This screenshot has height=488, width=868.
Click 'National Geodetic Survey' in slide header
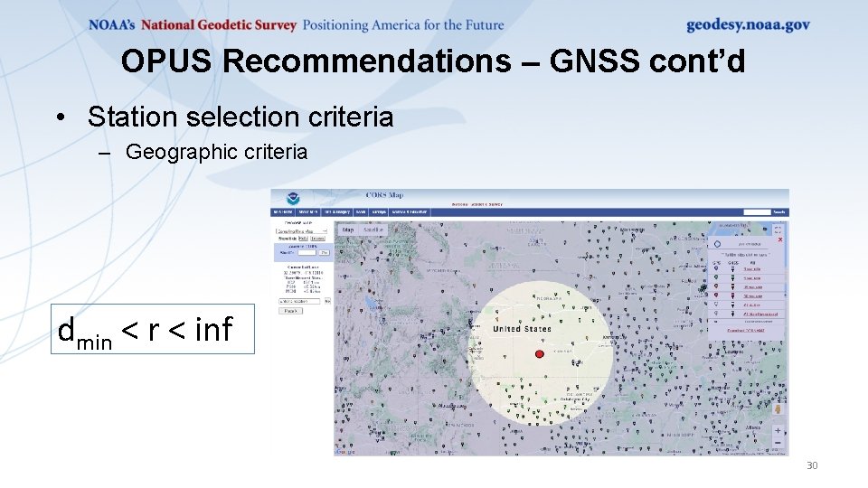219,25
